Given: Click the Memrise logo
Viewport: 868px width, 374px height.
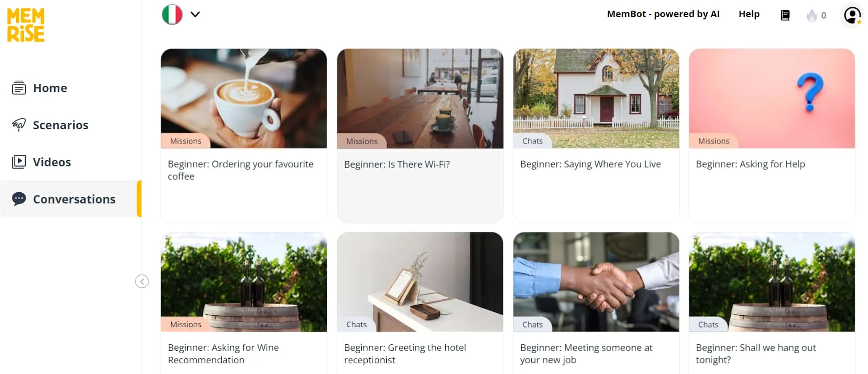Looking at the screenshot, I should pos(26,25).
